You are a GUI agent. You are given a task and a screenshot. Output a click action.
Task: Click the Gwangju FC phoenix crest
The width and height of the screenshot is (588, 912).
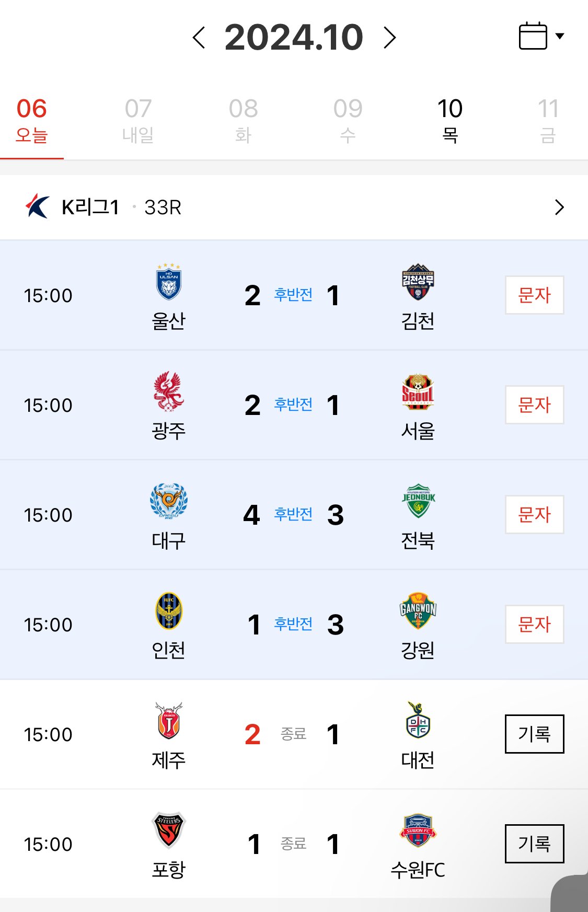(168, 392)
